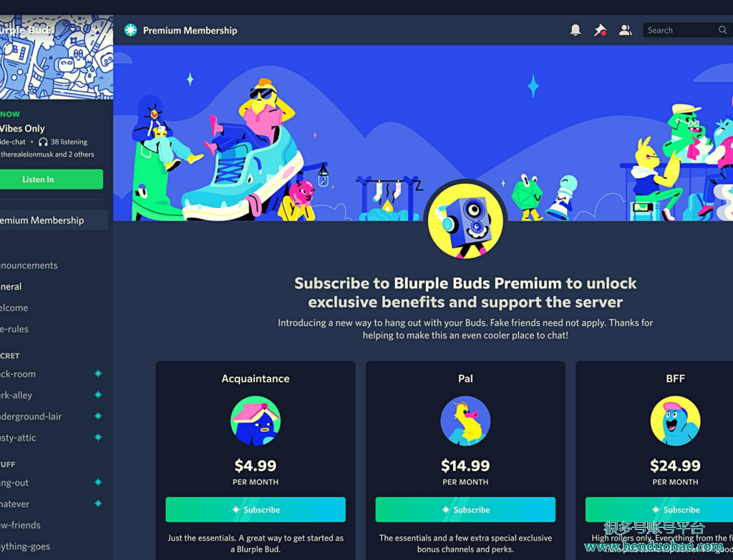Click premium star beside dark-alley channel

pos(98,395)
